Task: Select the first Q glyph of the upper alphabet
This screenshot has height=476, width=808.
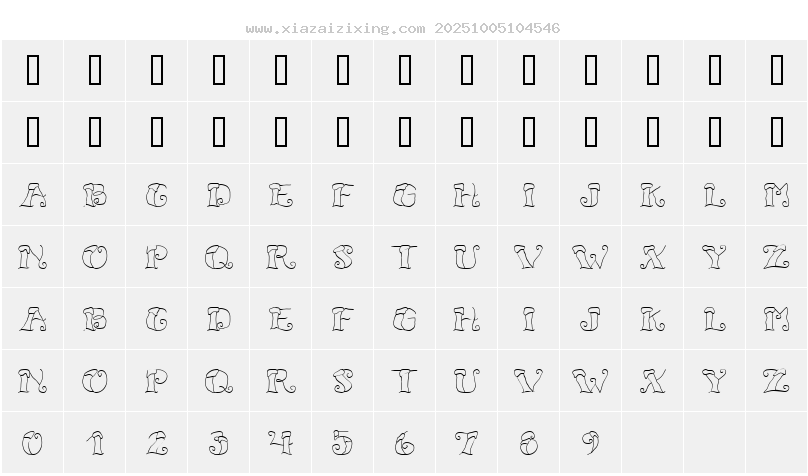Action: pos(219,257)
